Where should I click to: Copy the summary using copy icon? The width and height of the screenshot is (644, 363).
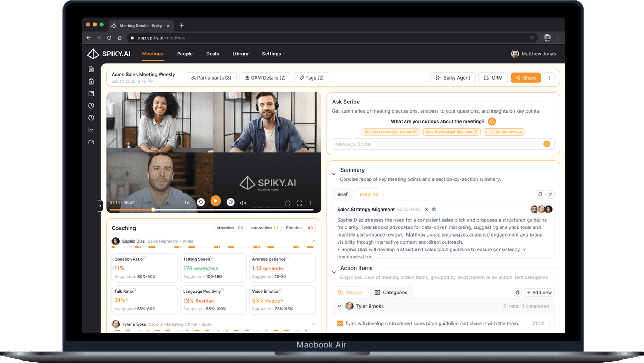coord(540,194)
